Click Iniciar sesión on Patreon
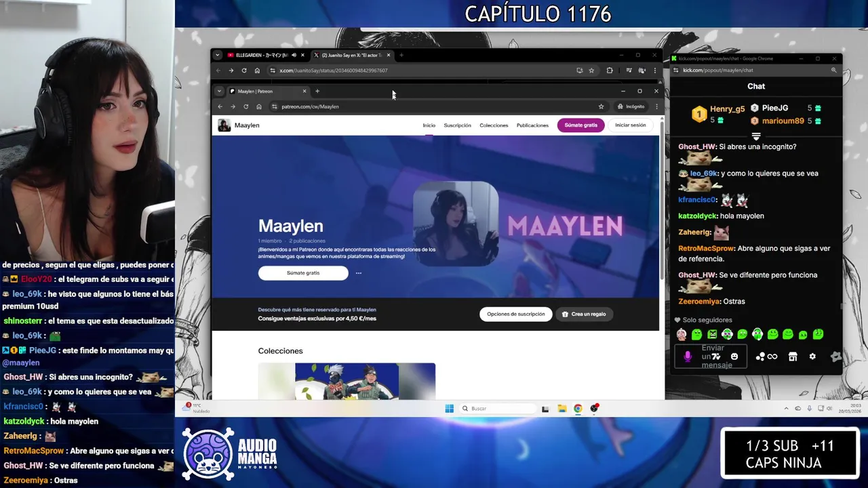Image resolution: width=868 pixels, height=488 pixels. pos(631,125)
